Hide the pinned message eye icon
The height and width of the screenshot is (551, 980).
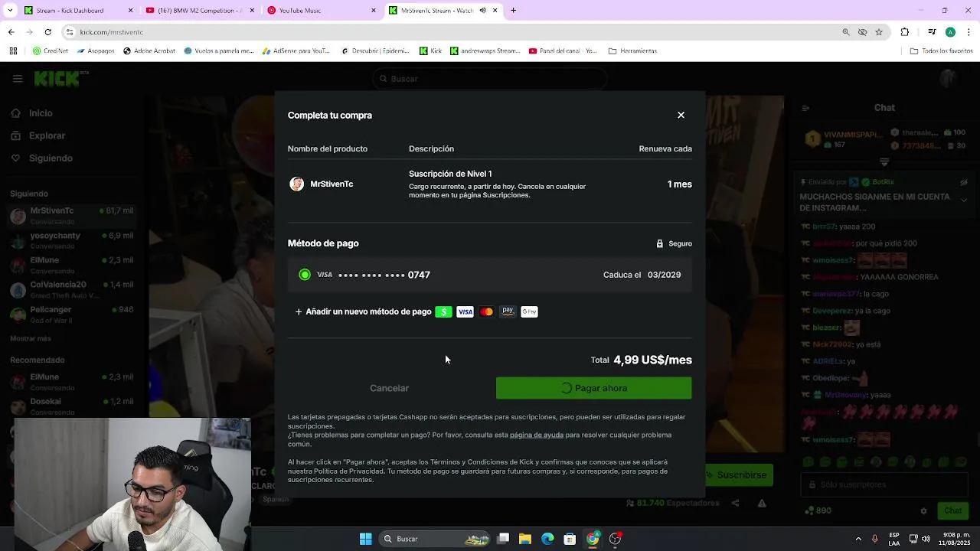click(964, 182)
